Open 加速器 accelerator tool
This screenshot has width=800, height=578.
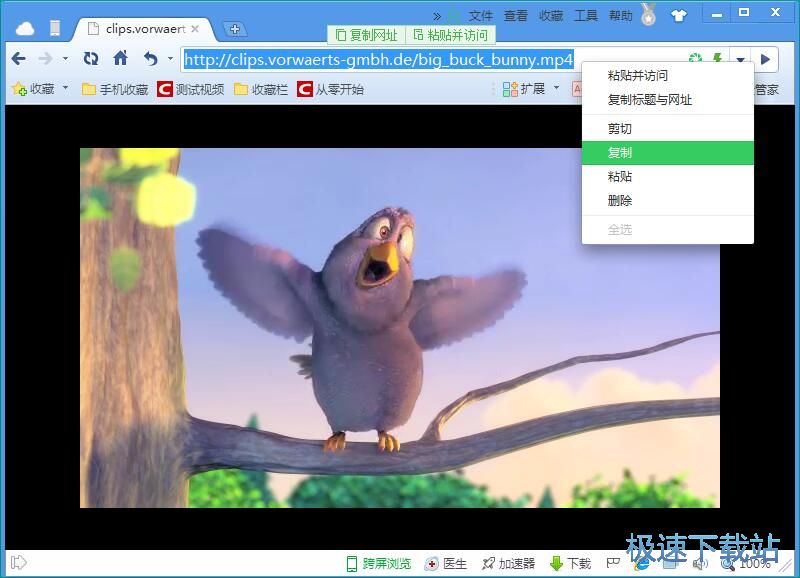509,564
